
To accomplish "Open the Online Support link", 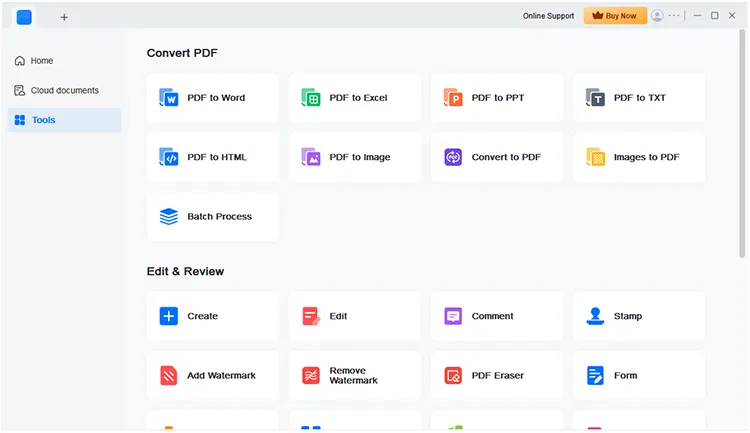I will pyautogui.click(x=548, y=16).
